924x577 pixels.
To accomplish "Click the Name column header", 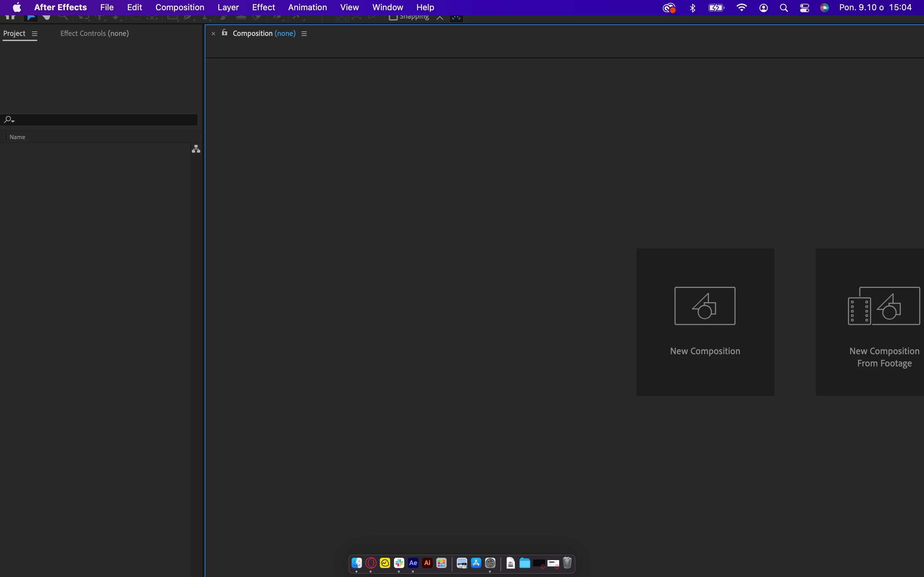I will [x=18, y=137].
